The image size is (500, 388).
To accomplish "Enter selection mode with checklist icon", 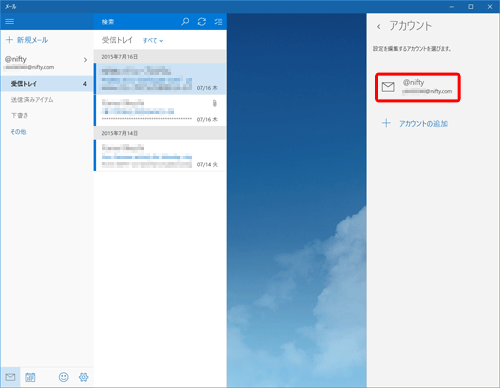I will pyautogui.click(x=218, y=22).
